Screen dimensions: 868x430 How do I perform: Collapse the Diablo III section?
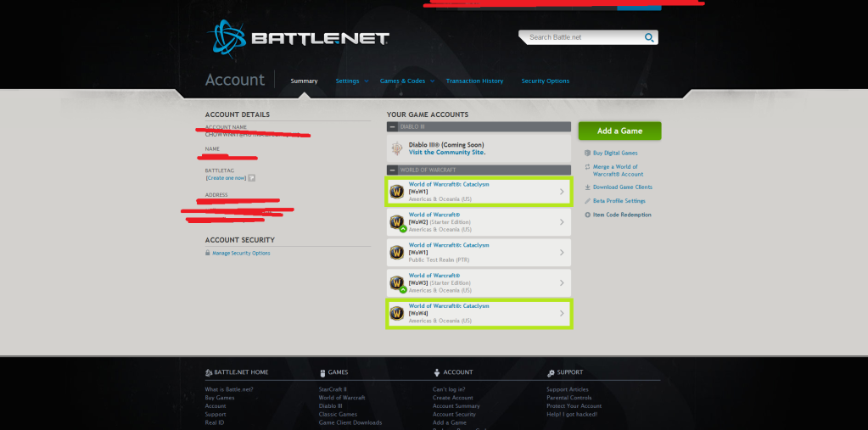tap(393, 126)
